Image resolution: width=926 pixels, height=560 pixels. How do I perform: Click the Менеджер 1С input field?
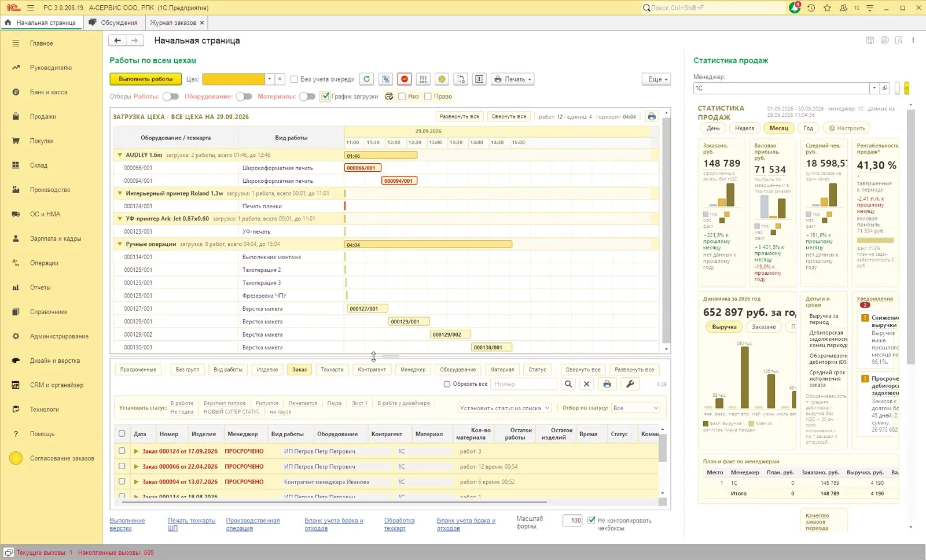tap(781, 89)
